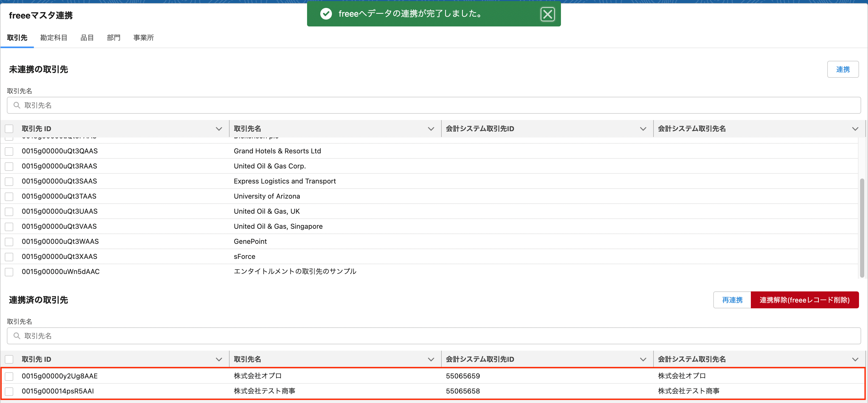Click search icon in linked 取引先名 field
Viewport: 868px width, 403px height.
pos(17,336)
